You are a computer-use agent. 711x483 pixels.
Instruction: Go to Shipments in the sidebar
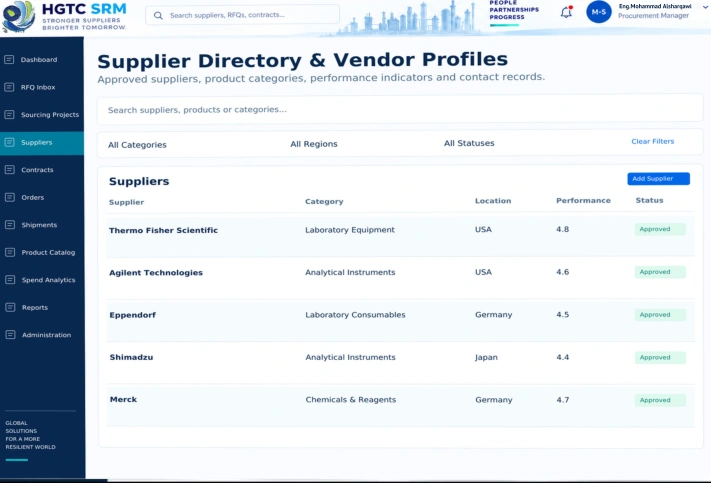point(39,225)
